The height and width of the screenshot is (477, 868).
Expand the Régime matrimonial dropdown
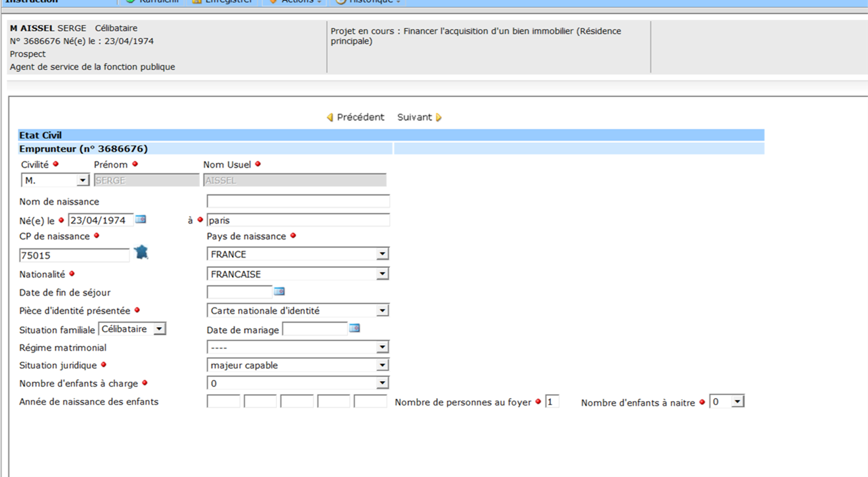pos(382,347)
